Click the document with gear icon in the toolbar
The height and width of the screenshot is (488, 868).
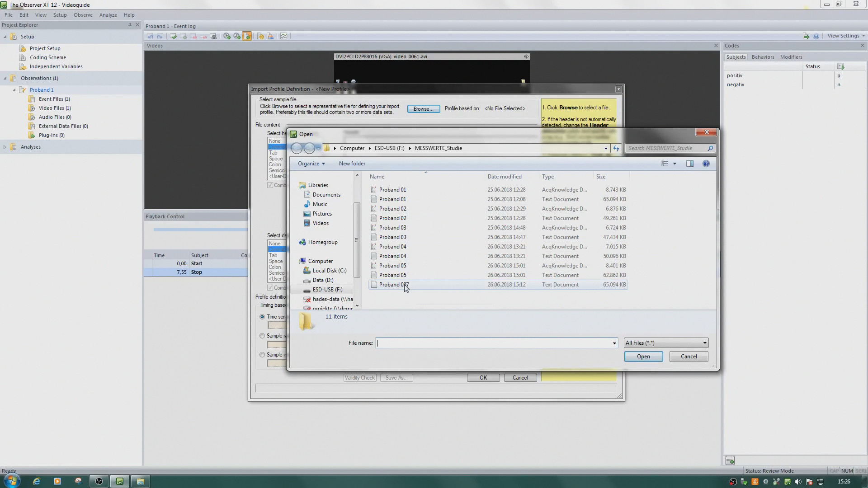point(260,36)
